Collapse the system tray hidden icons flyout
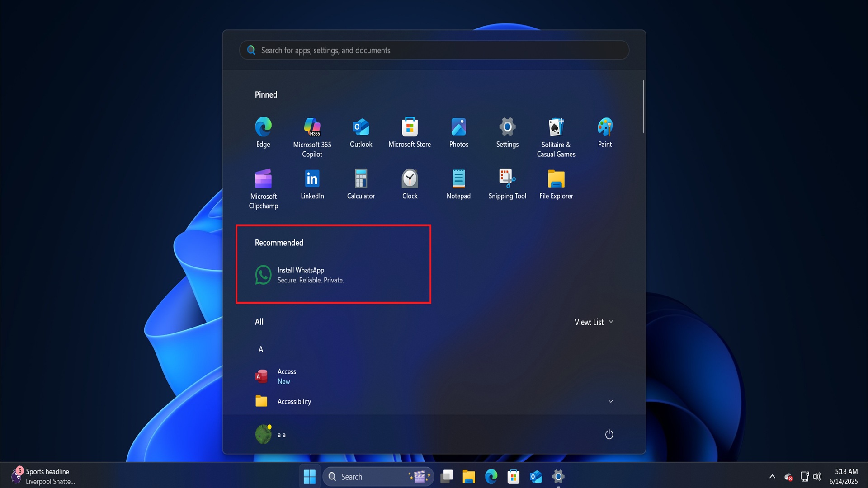Image resolution: width=868 pixels, height=488 pixels. click(772, 476)
